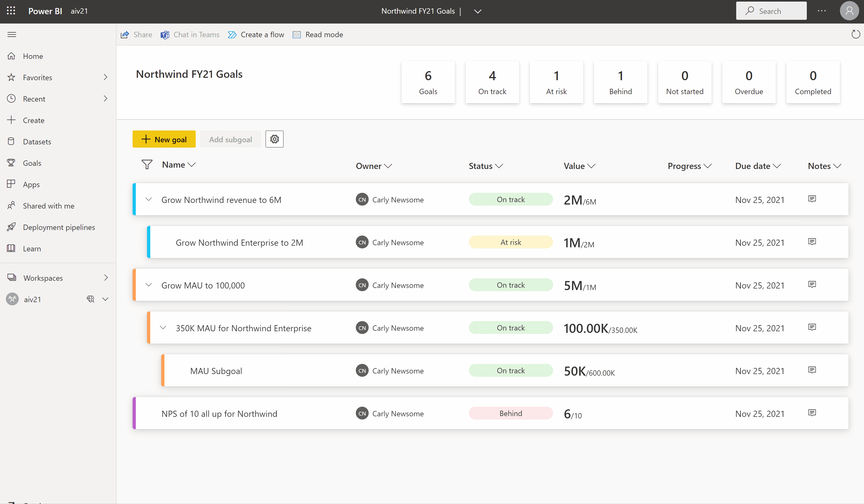The width and height of the screenshot is (864, 504).
Task: Select Goals from the left sidebar menu
Action: [x=31, y=163]
